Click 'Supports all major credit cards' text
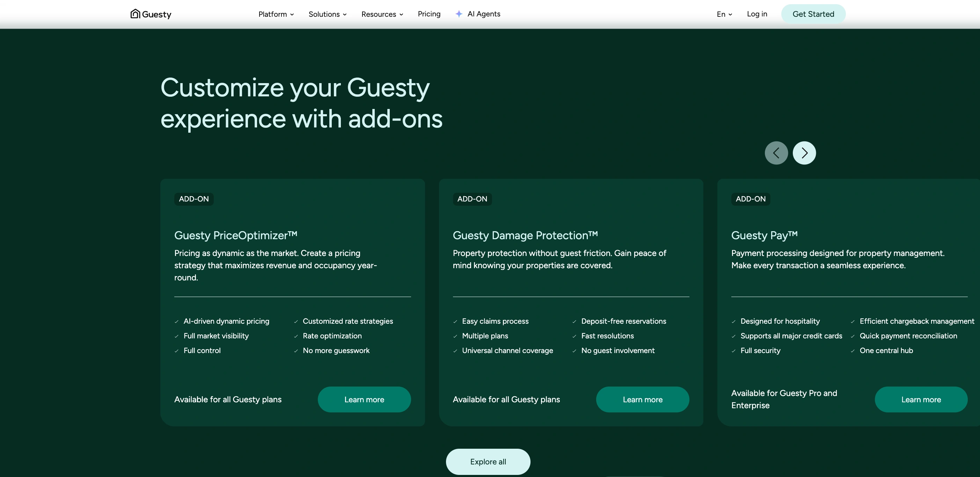The image size is (980, 477). (791, 336)
